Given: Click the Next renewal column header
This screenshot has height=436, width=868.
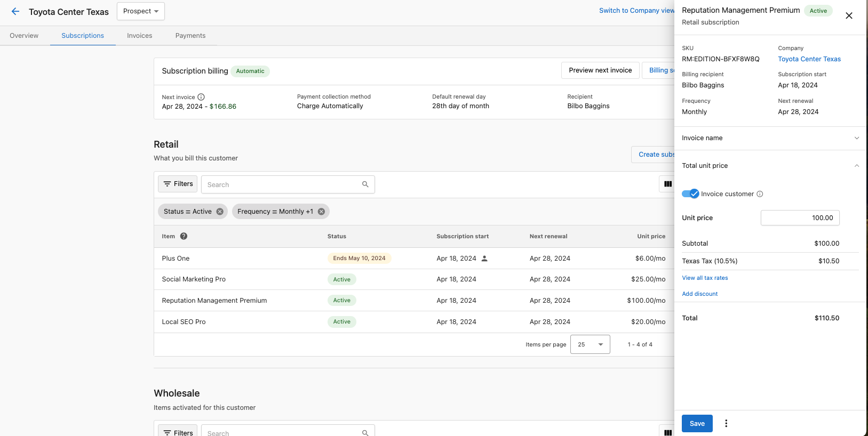Looking at the screenshot, I should tap(548, 236).
